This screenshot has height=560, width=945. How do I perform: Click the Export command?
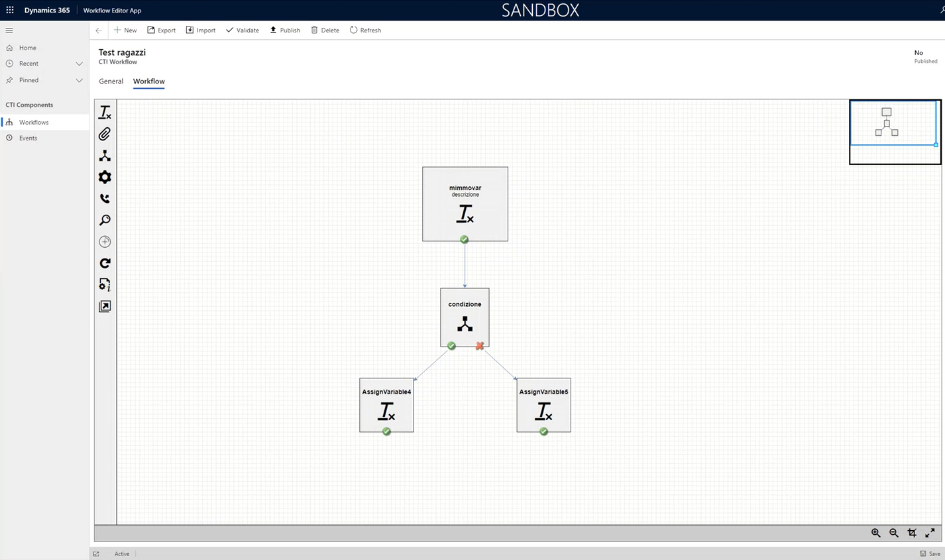point(161,30)
